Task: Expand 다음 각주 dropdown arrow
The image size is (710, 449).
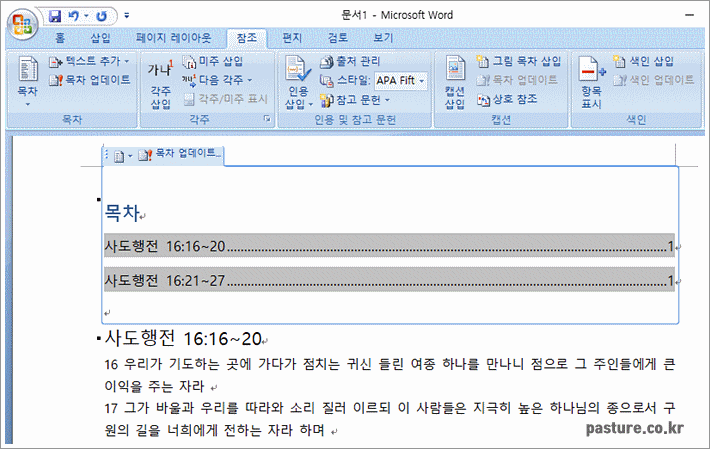Action: tap(250, 80)
